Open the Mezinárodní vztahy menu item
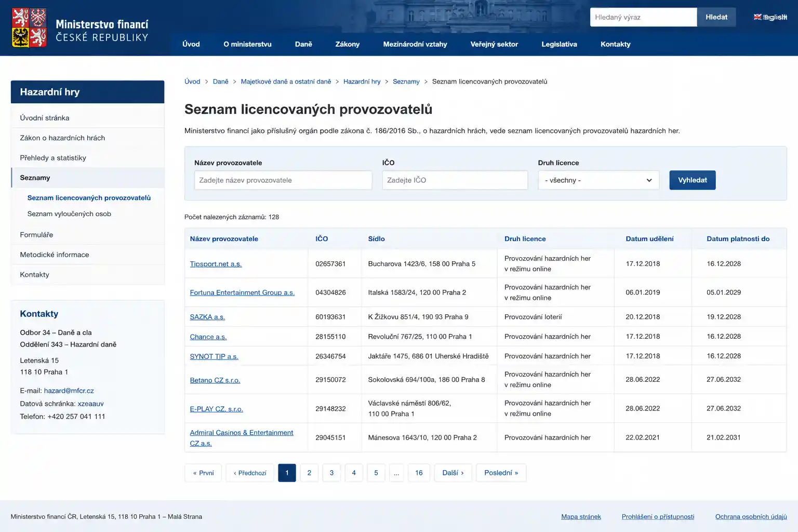 pos(415,44)
